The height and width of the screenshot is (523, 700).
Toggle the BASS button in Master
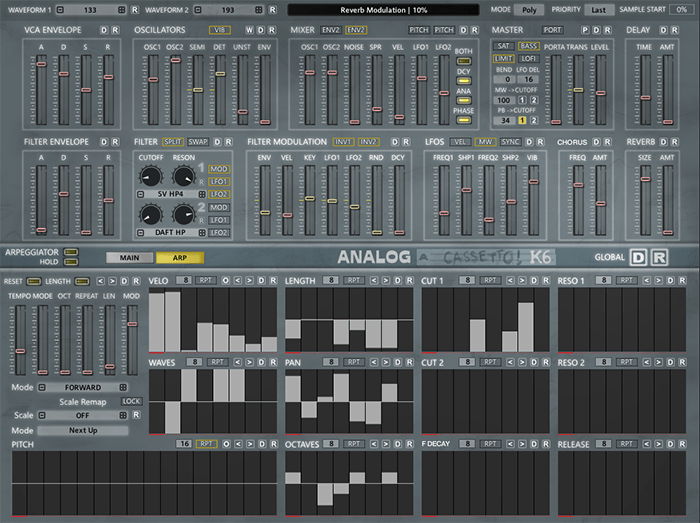[529, 46]
